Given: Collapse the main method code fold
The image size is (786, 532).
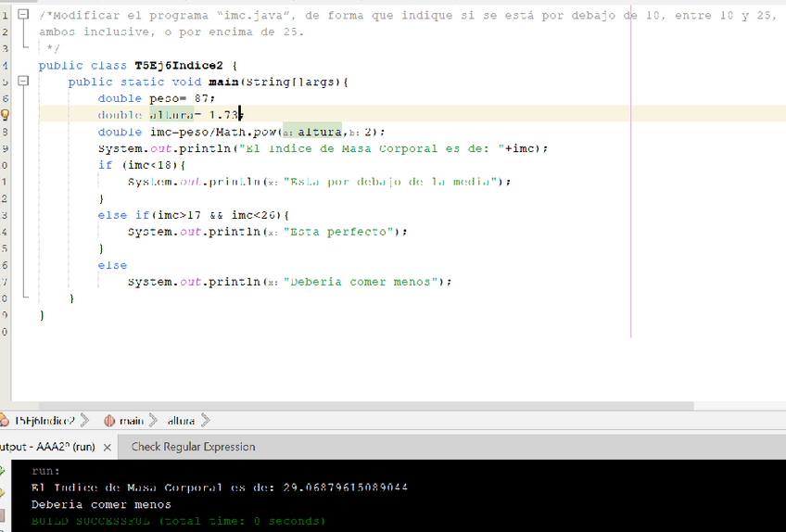Looking at the screenshot, I should click(23, 82).
